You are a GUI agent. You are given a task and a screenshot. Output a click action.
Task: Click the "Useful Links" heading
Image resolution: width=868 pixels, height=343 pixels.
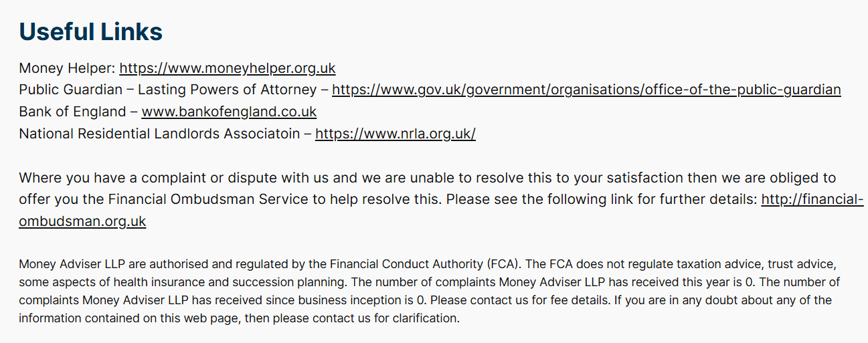(x=90, y=32)
